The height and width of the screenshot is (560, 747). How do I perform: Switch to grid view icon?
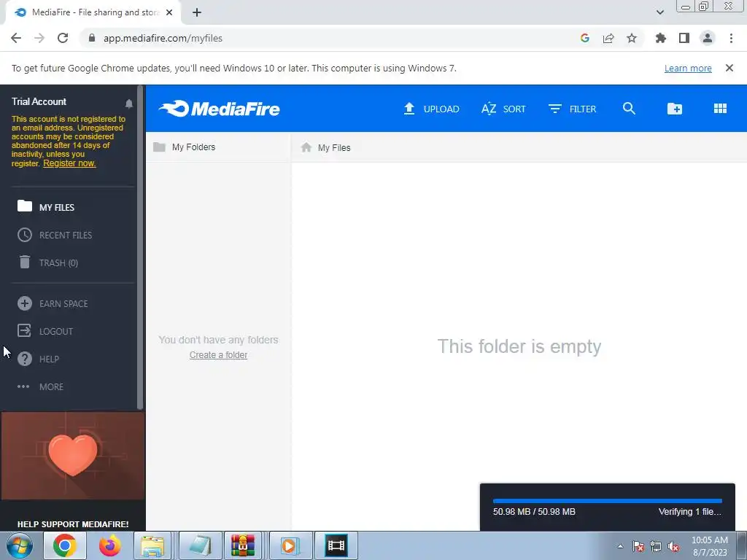(x=720, y=109)
